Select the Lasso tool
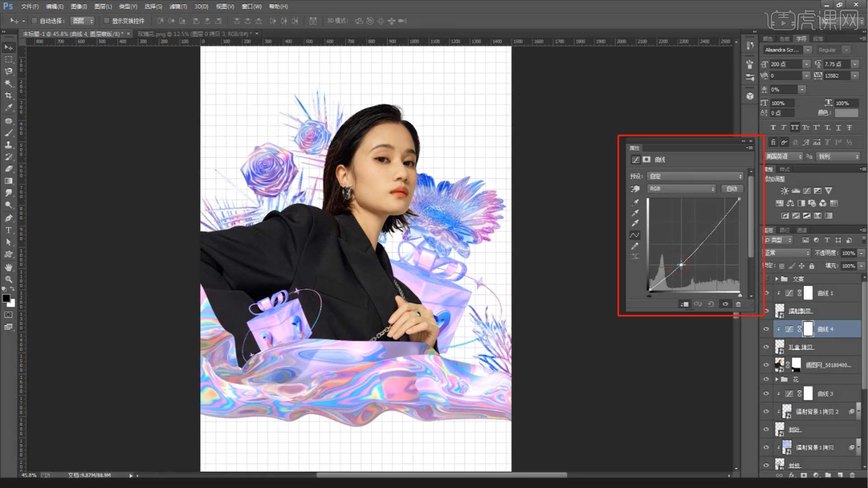This screenshot has width=868, height=488. point(9,71)
